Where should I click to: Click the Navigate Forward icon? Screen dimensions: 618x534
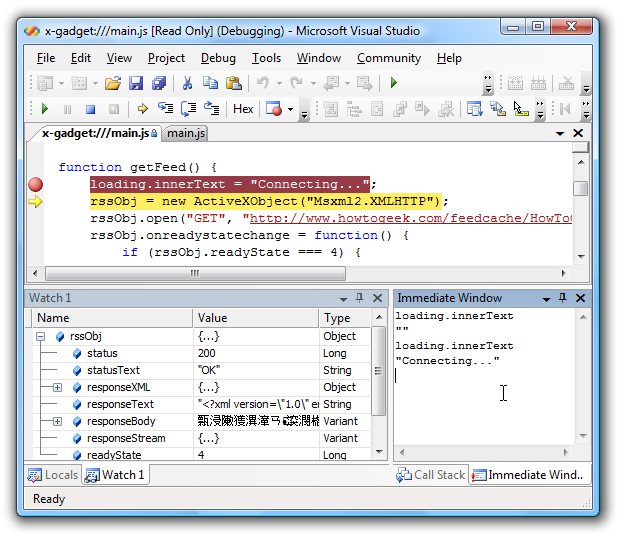pyautogui.click(x=365, y=83)
